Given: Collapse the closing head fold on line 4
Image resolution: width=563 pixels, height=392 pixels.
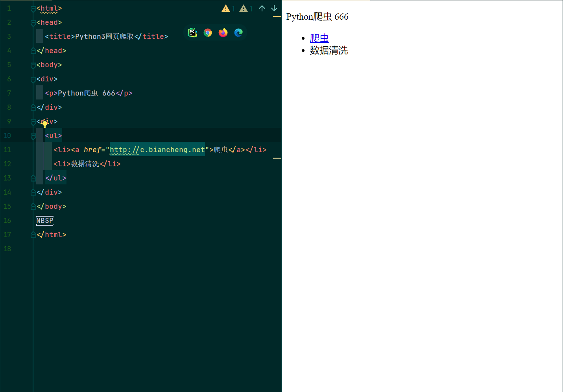Looking at the screenshot, I should 33,51.
